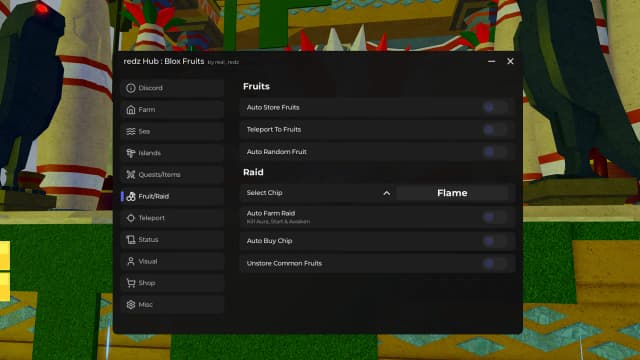Viewport: 640px width, 360px height.
Task: Open the Farm home icon
Action: point(131,110)
